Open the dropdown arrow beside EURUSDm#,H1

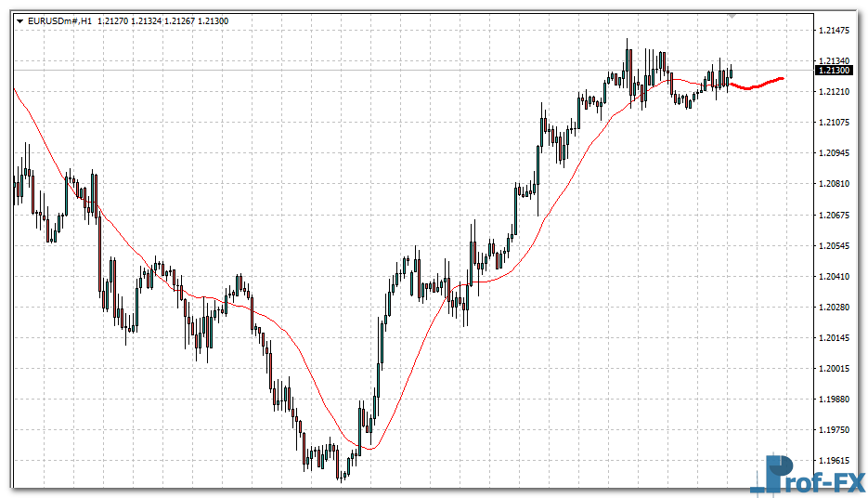(20, 20)
